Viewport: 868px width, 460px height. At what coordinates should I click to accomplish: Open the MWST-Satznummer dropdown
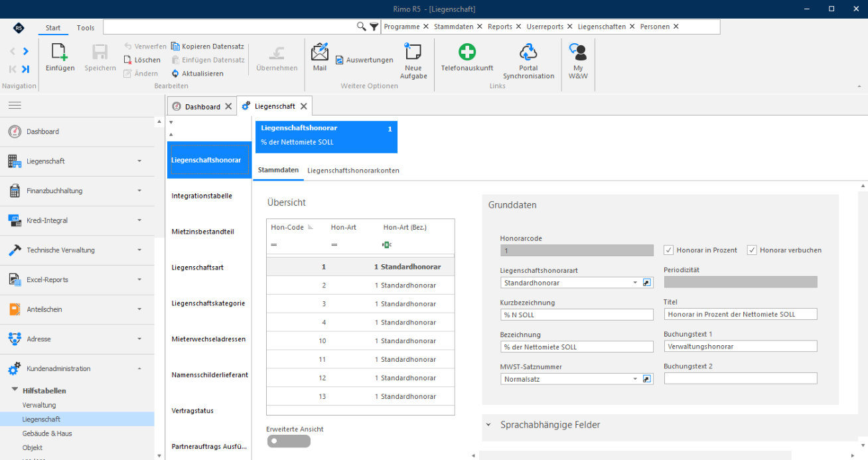click(x=636, y=379)
